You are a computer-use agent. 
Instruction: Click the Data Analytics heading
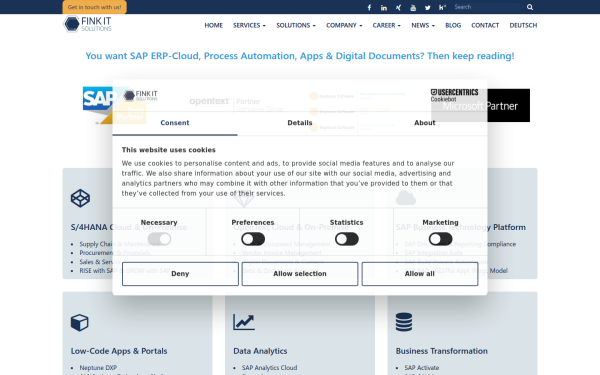[260, 351]
